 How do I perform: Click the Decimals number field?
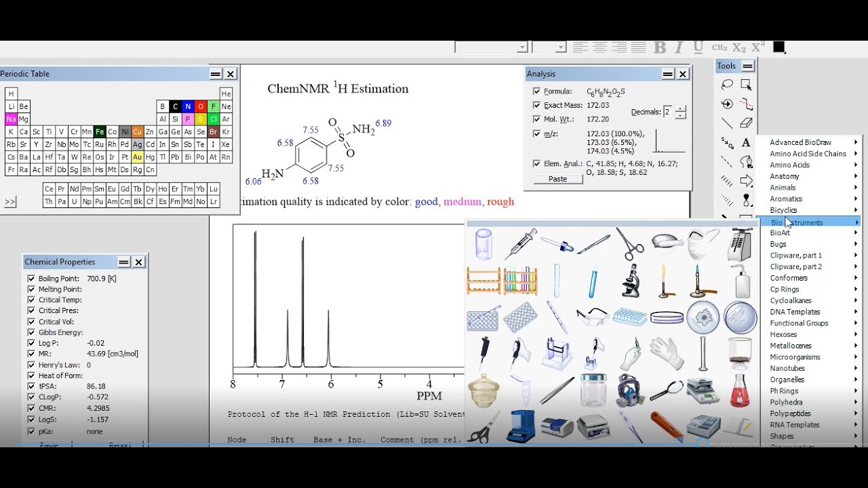click(x=669, y=112)
